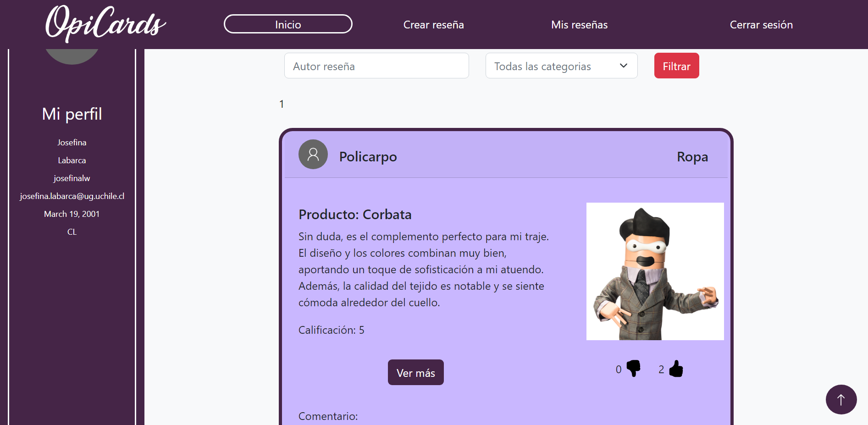The height and width of the screenshot is (425, 868).
Task: Click the OpiCards logo
Action: coord(105,24)
